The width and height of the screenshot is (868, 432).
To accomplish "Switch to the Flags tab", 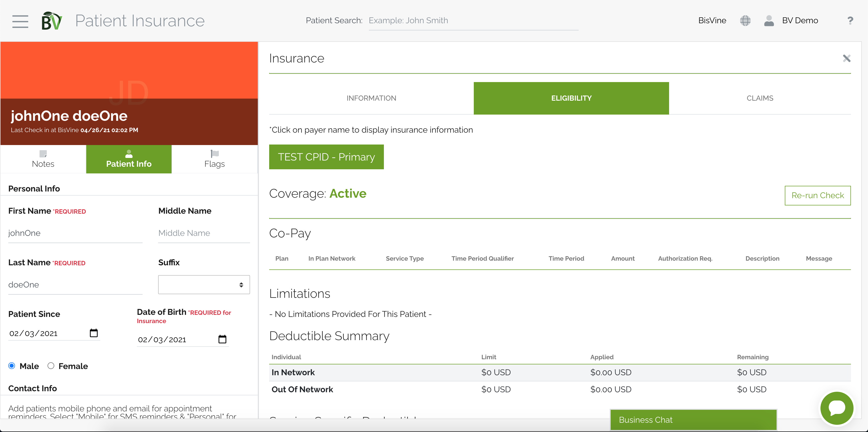I will [x=214, y=159].
